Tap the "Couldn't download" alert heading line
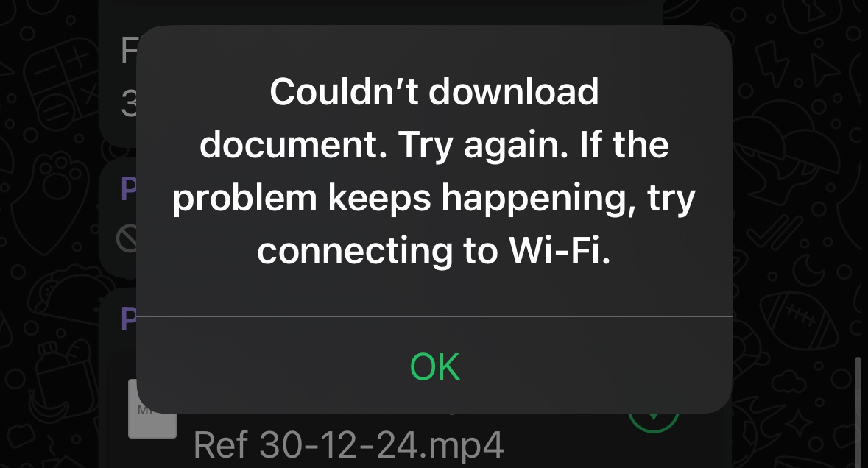Image resolution: width=868 pixels, height=468 pixels. click(x=434, y=91)
